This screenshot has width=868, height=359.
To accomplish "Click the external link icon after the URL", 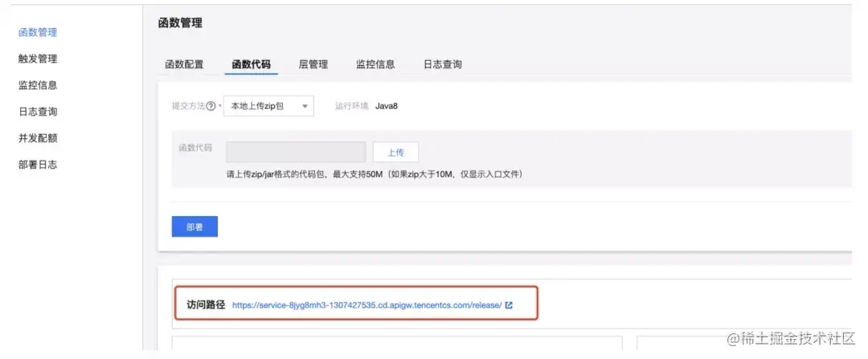I will click(x=509, y=305).
